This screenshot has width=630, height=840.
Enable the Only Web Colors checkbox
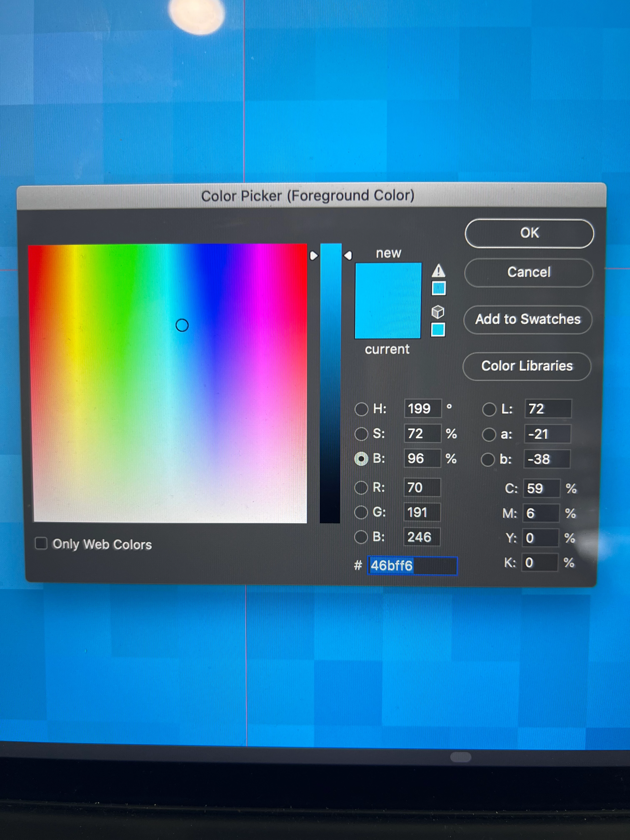[x=41, y=543]
